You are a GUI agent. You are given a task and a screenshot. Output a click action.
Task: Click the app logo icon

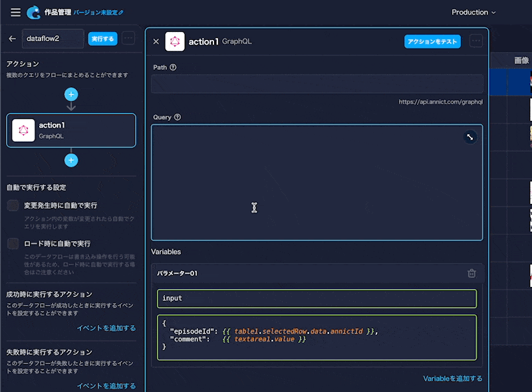point(33,13)
